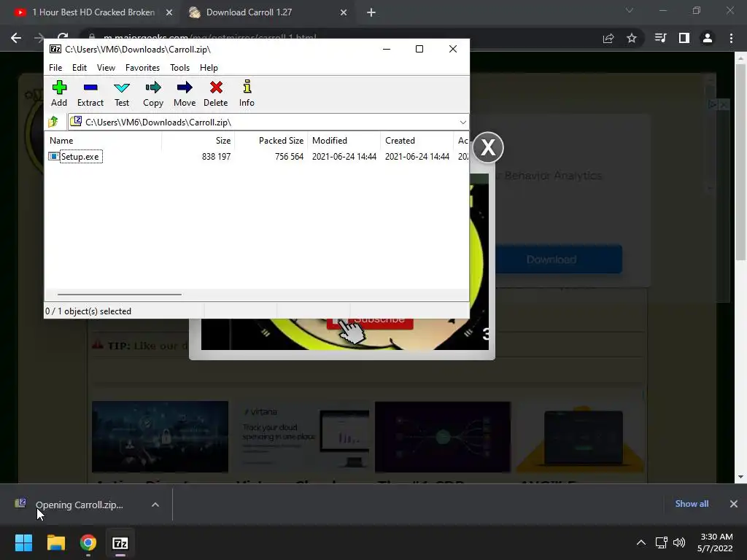Close the Download Carroll tab
The width and height of the screenshot is (747, 560).
point(344,12)
